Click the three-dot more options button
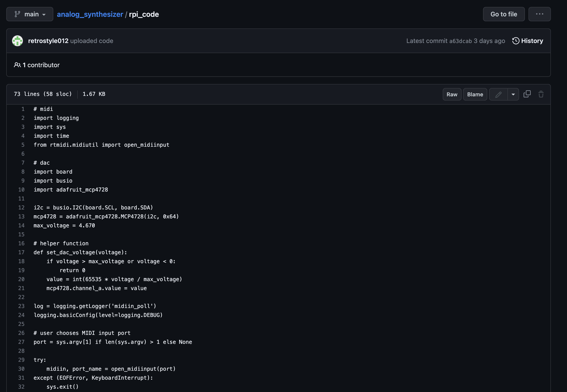Image resolution: width=567 pixels, height=392 pixels. 539,14
